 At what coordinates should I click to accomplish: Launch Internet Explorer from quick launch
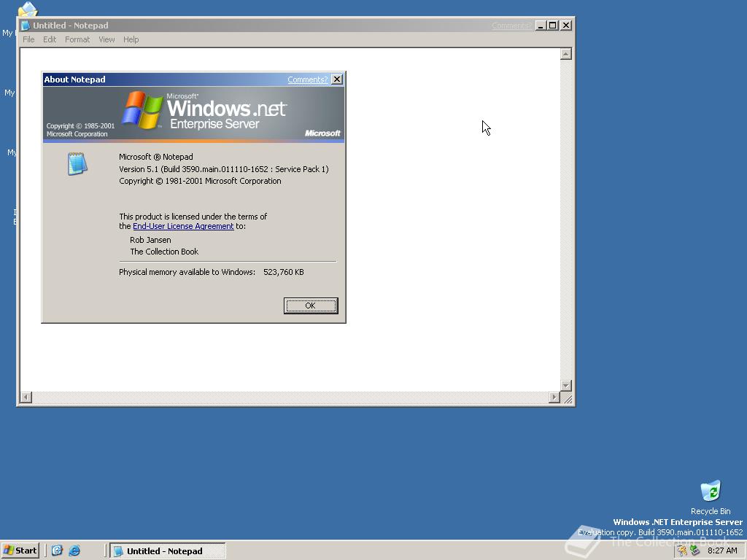pos(74,551)
